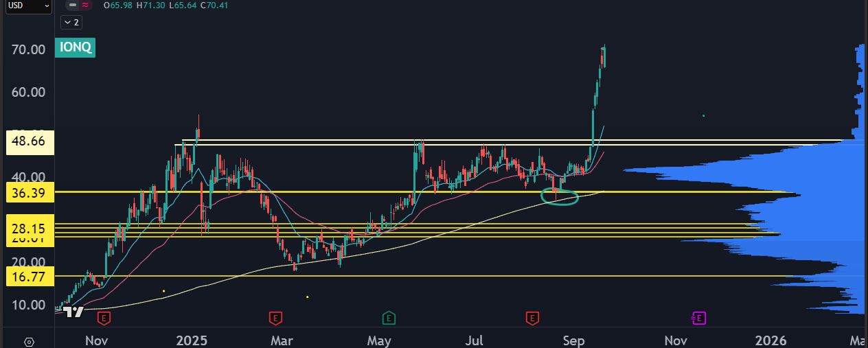Click the 60.00 price axis label
The width and height of the screenshot is (868, 348).
pos(28,92)
